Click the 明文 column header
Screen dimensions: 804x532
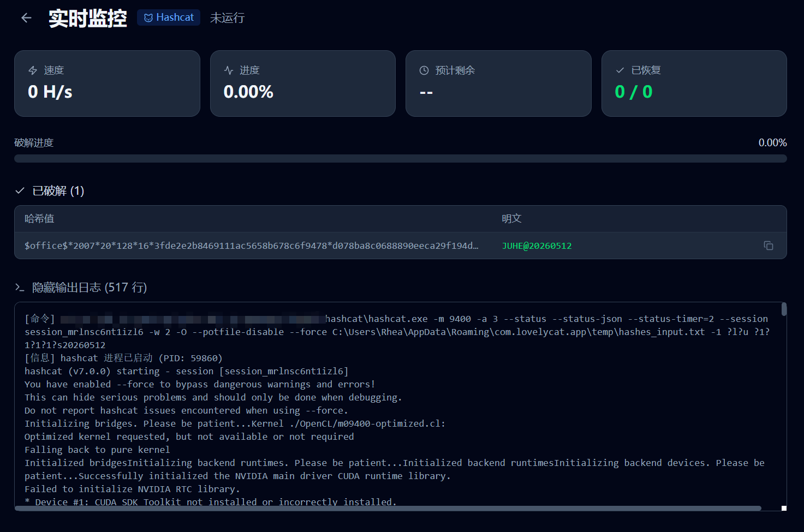[512, 219]
